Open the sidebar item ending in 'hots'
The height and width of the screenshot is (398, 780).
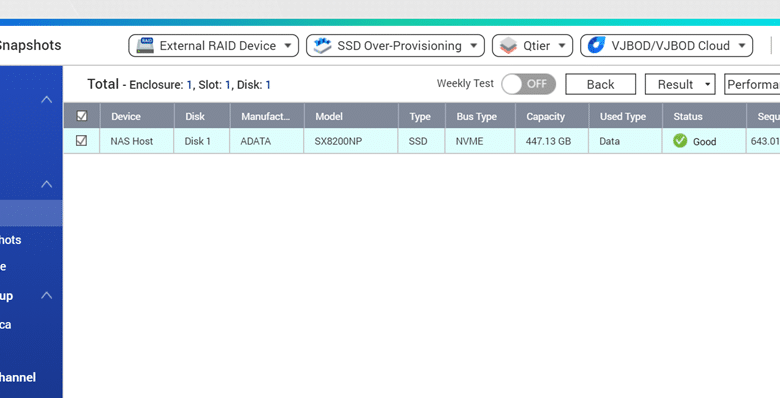(x=11, y=240)
